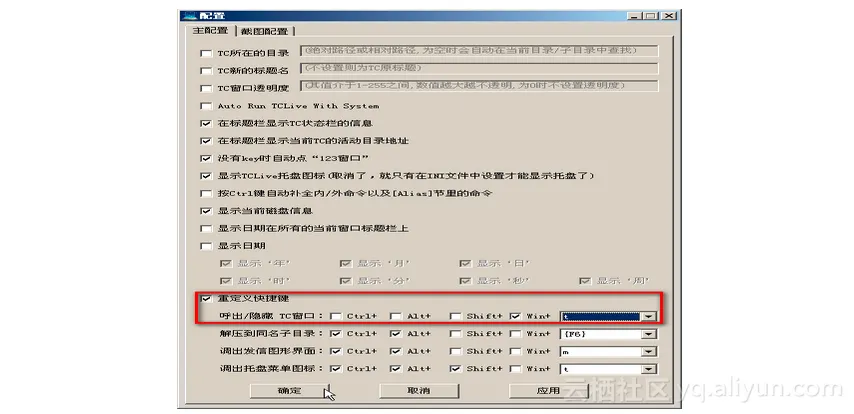Uncheck Alt+ for 调出发信图形界面
The image size is (854, 414).
pyautogui.click(x=396, y=351)
